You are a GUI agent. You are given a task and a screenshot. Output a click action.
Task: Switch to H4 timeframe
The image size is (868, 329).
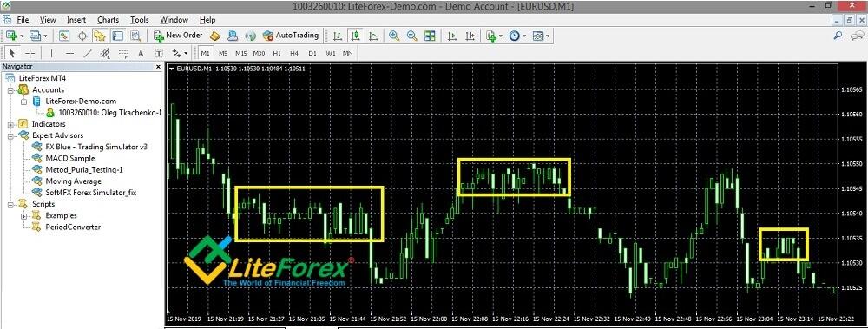[294, 53]
